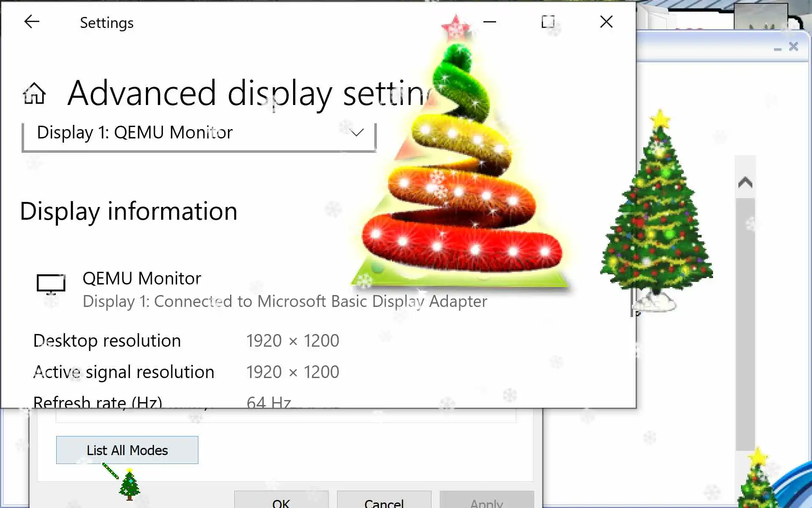The height and width of the screenshot is (508, 812).
Task: Close the light-blue background window
Action: (x=794, y=47)
